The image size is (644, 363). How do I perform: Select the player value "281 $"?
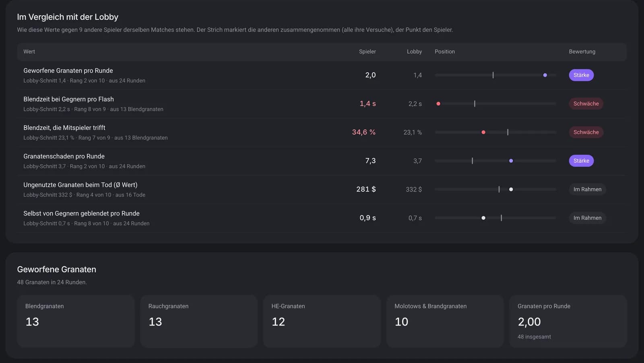click(366, 189)
